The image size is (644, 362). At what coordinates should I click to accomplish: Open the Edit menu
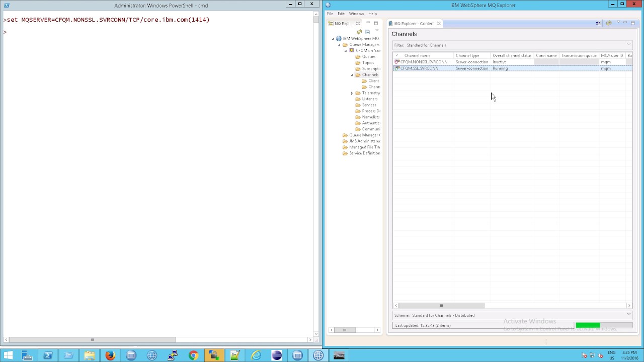coord(341,14)
